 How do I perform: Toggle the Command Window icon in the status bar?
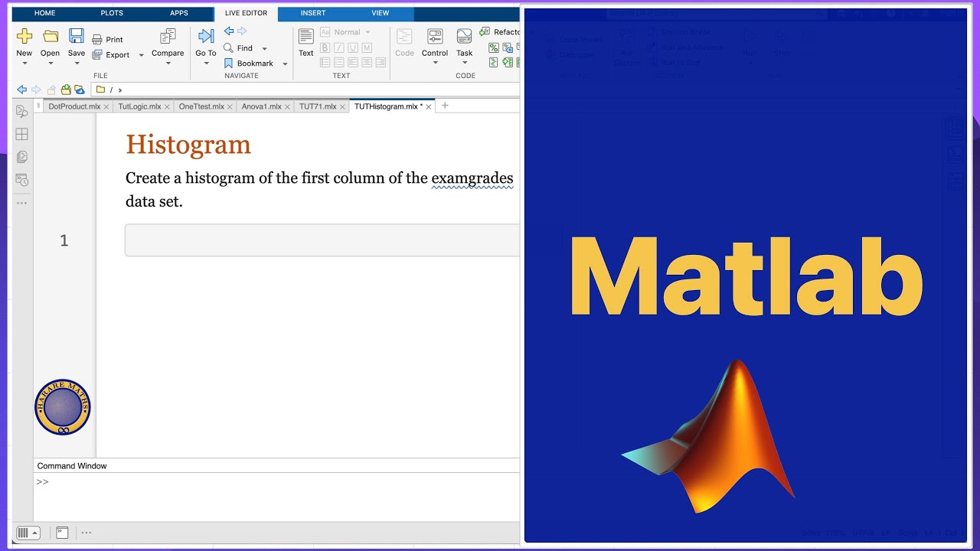pyautogui.click(x=63, y=533)
